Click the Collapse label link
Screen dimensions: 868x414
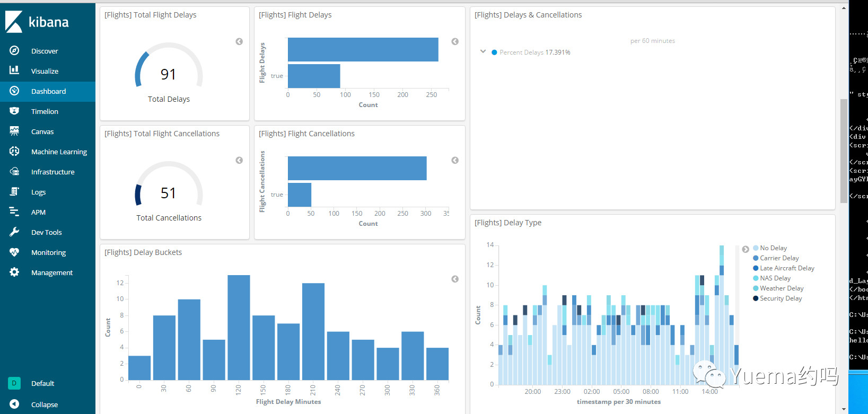[45, 404]
